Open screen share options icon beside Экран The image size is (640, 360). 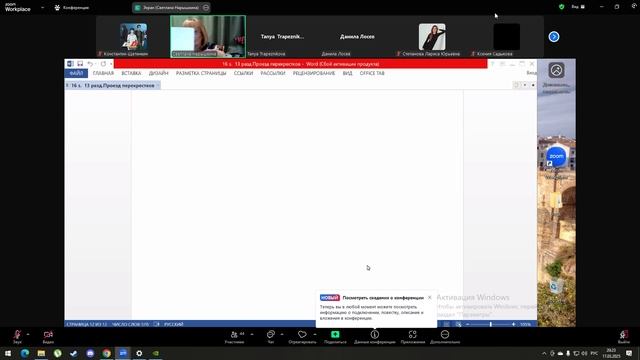[x=206, y=7]
